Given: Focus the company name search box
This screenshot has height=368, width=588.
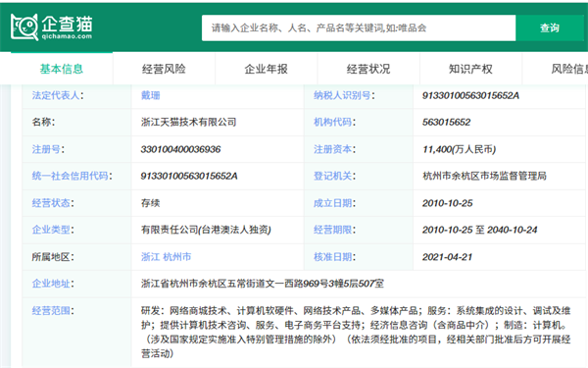Looking at the screenshot, I should [x=359, y=27].
